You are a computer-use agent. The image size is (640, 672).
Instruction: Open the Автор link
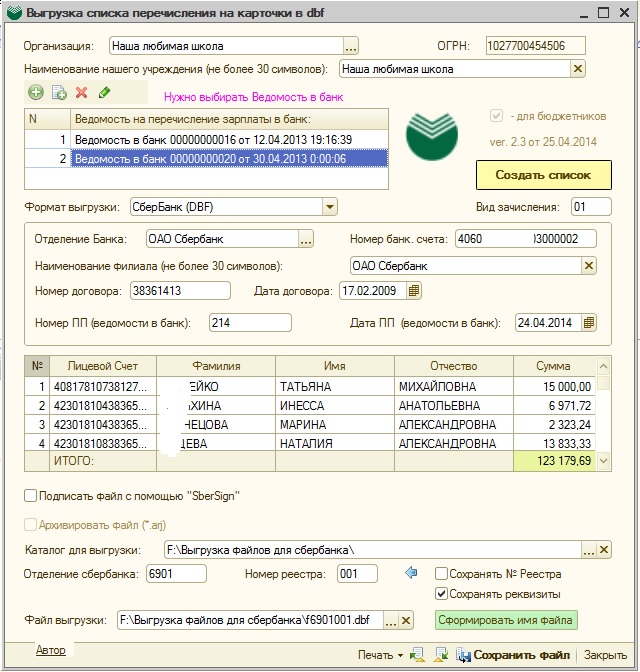(51, 650)
